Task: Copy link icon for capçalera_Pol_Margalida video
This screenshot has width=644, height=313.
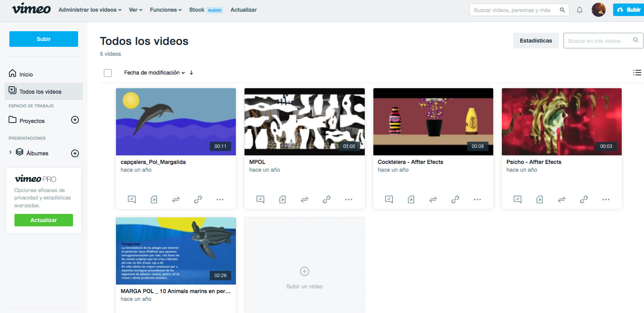Action: coord(198,199)
